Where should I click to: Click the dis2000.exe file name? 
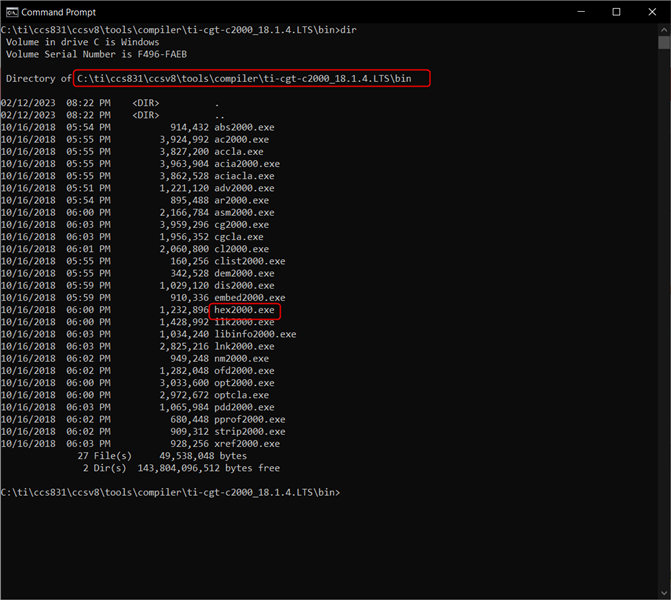point(244,285)
